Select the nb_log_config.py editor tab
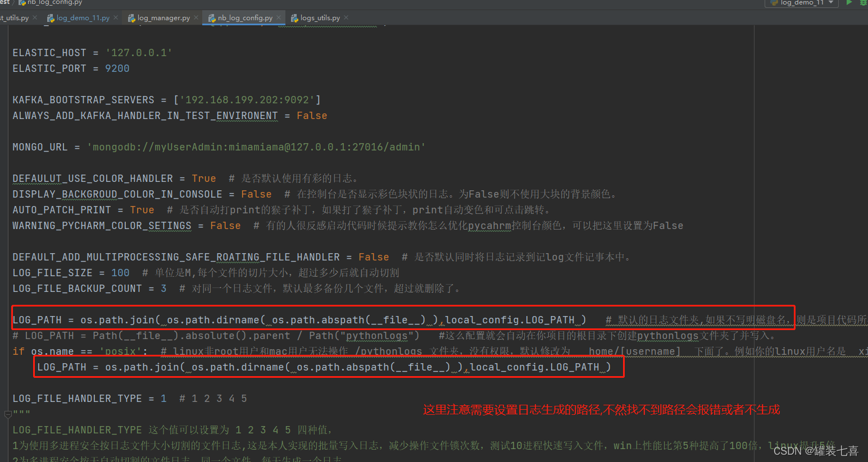This screenshot has width=868, height=462. [x=245, y=18]
